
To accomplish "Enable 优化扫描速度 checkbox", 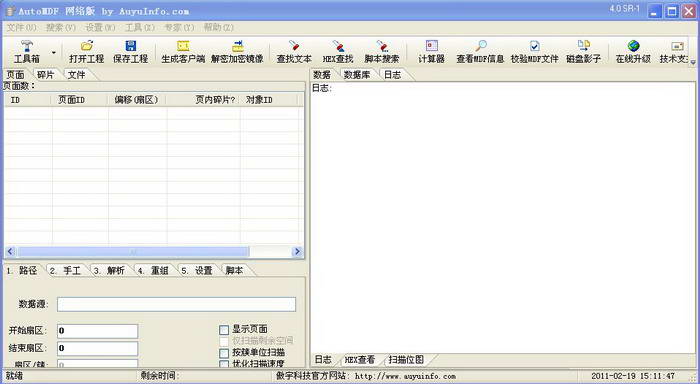I will tap(224, 364).
